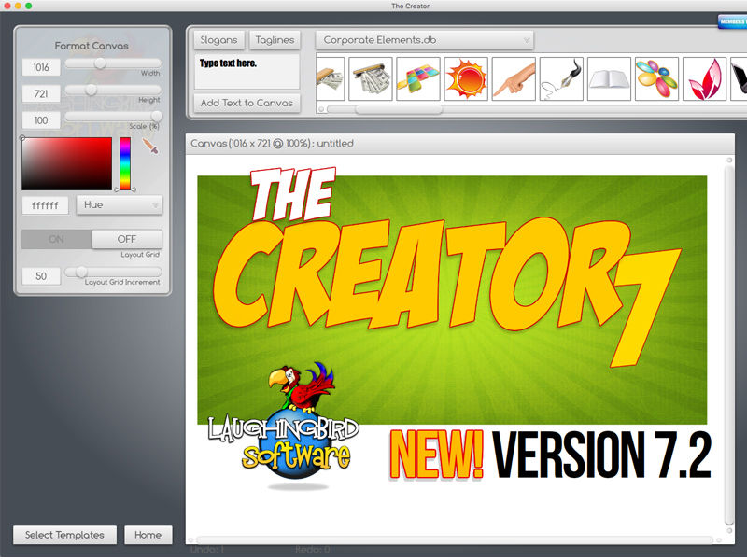This screenshot has height=560, width=747.
Task: Click the canvas title 'Canvas (1016 x 721 @ 100%): untitled'
Action: click(272, 144)
